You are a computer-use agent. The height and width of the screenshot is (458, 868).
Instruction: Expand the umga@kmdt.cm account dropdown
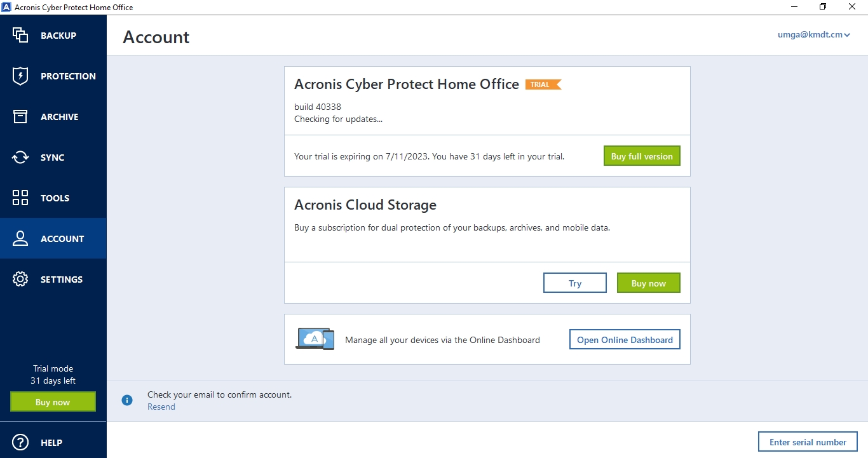click(814, 35)
